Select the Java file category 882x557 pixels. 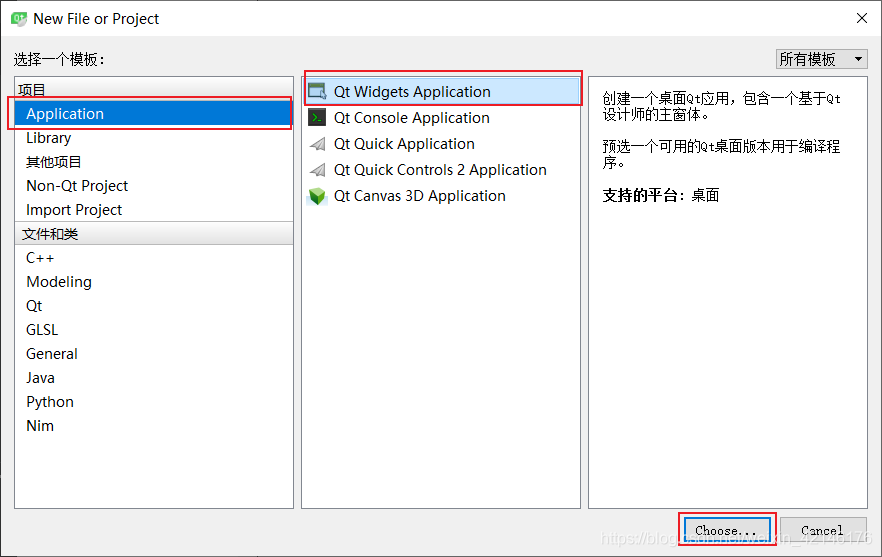tap(154, 378)
